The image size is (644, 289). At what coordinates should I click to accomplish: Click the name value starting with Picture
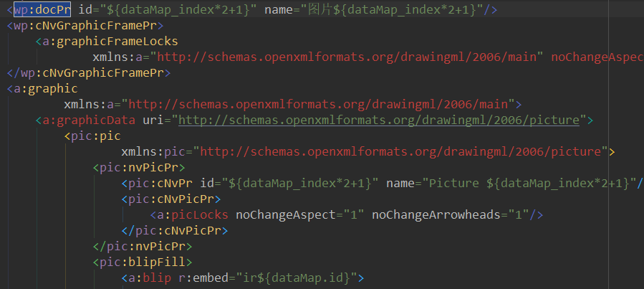pyautogui.click(x=529, y=184)
